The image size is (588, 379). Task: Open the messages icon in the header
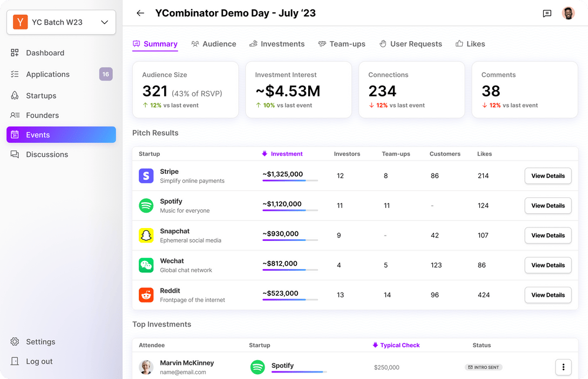[547, 14]
